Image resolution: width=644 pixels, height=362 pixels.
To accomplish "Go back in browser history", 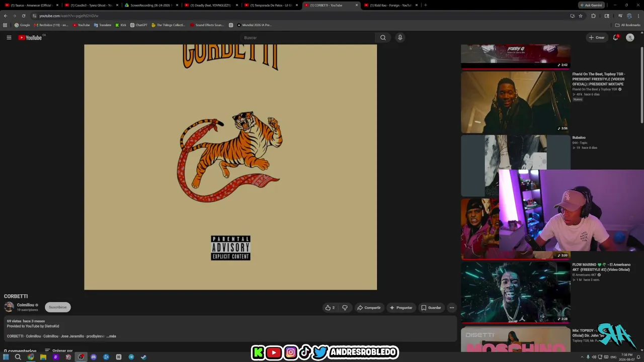I will click(x=6, y=16).
